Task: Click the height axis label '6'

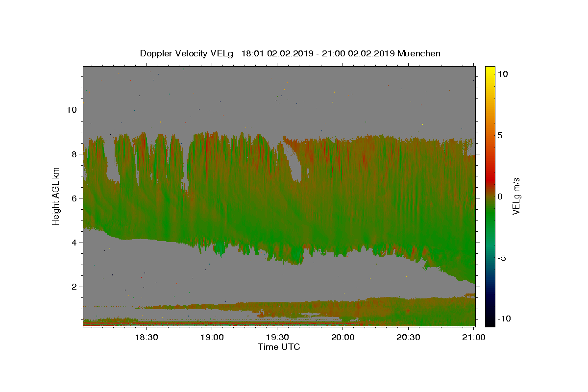Action: 74,198
